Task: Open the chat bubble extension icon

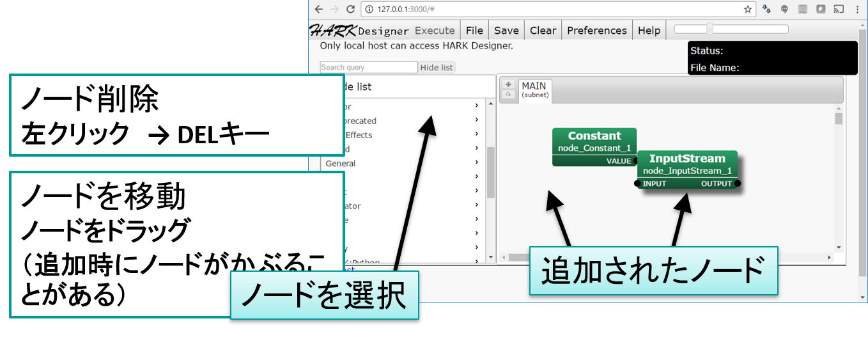Action: click(x=784, y=10)
